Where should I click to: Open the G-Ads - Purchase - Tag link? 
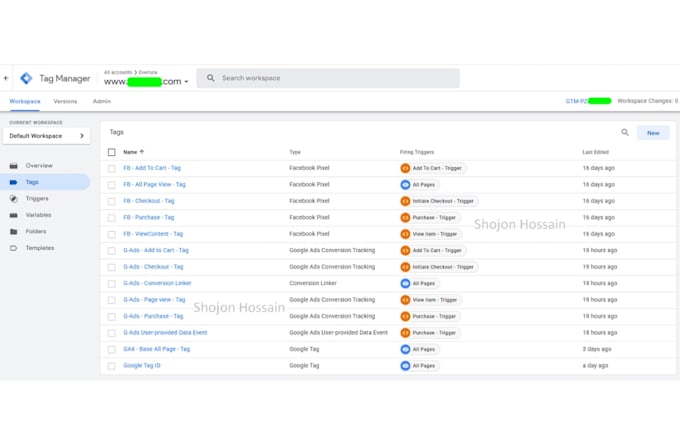153,317
